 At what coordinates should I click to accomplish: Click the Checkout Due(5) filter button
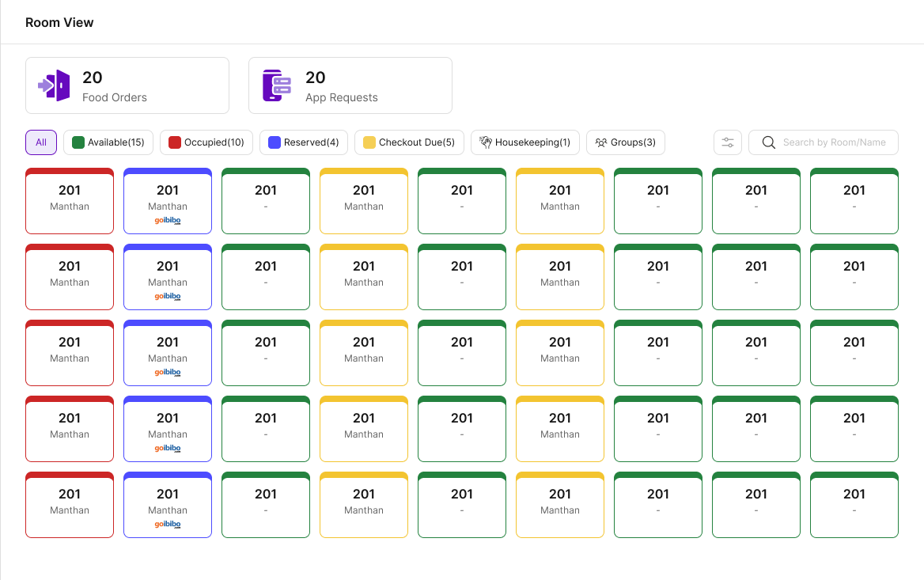coord(409,142)
